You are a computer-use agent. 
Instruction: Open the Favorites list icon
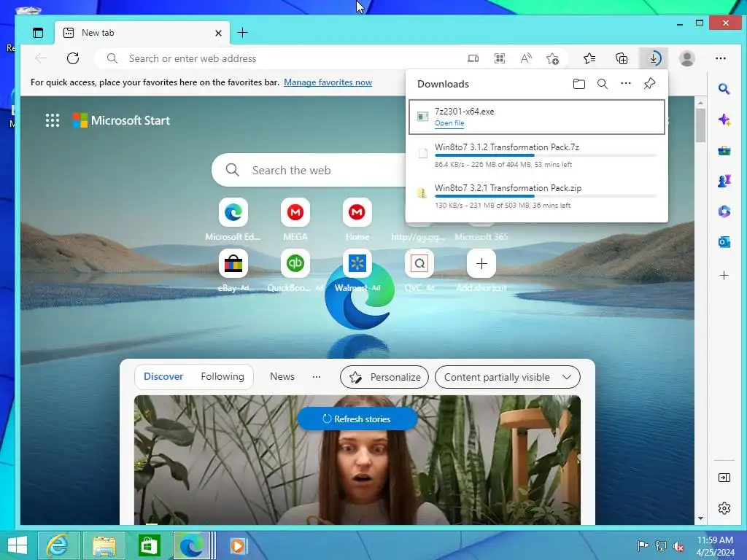click(x=589, y=58)
